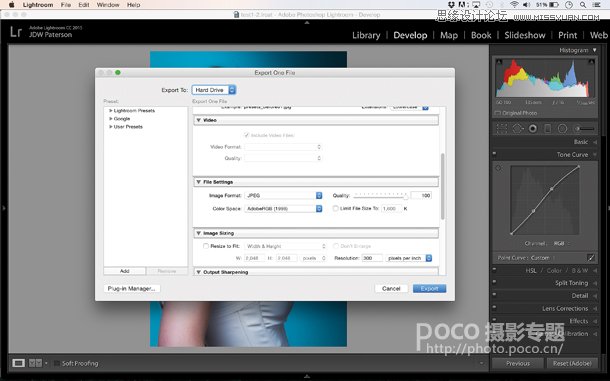Click the Loupe view icon in the toolbar
The image size is (610, 381).
point(18,363)
